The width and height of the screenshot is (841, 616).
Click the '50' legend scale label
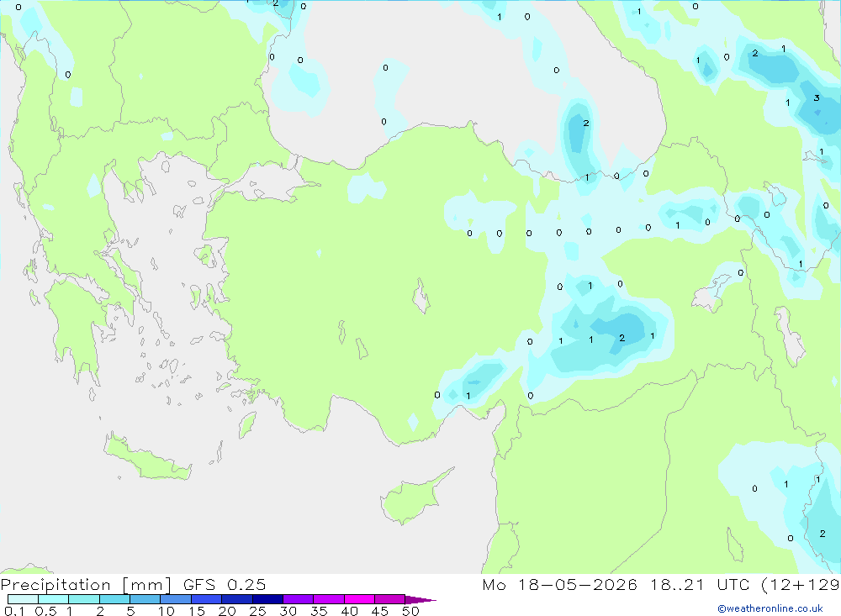(x=410, y=611)
